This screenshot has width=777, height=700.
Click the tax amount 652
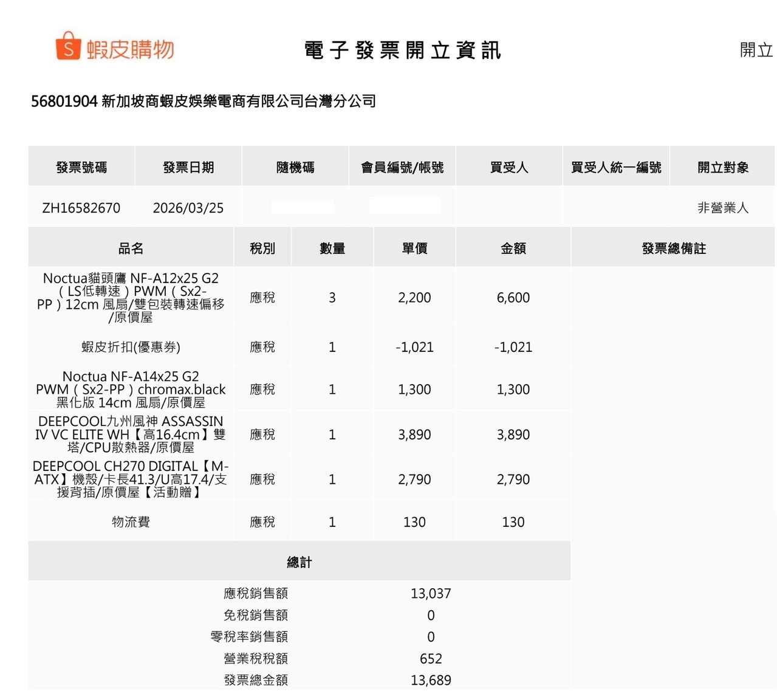pyautogui.click(x=431, y=659)
